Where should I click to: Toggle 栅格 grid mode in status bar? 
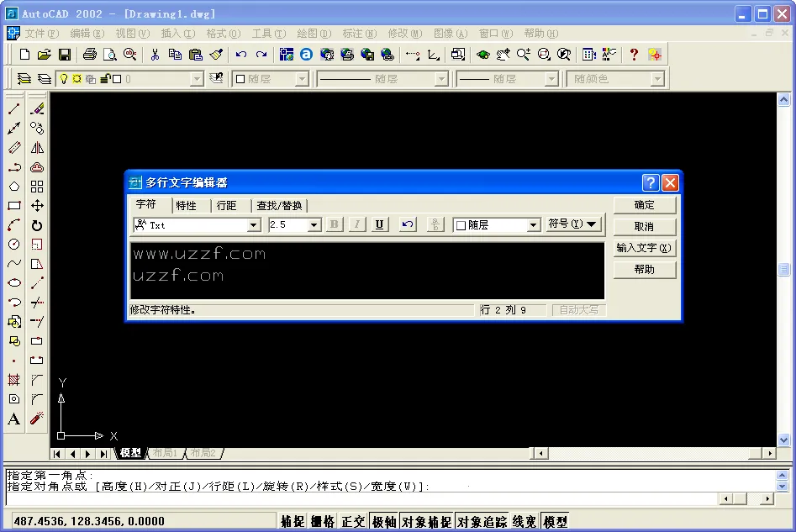click(323, 522)
